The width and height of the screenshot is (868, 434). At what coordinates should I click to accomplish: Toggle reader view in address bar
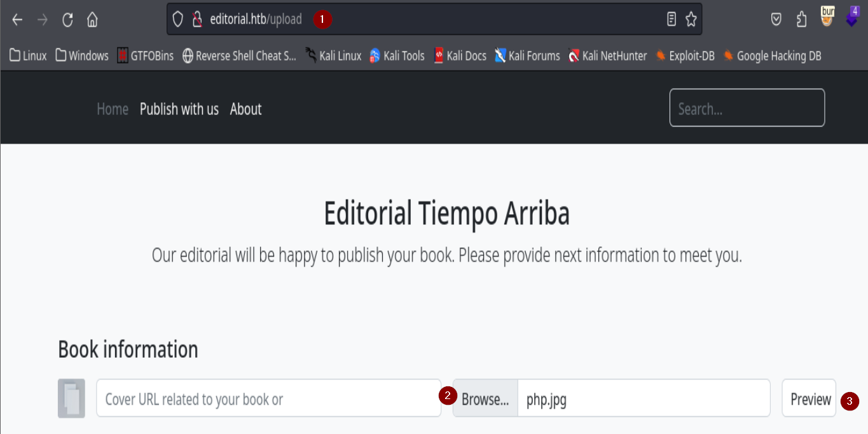pyautogui.click(x=671, y=20)
